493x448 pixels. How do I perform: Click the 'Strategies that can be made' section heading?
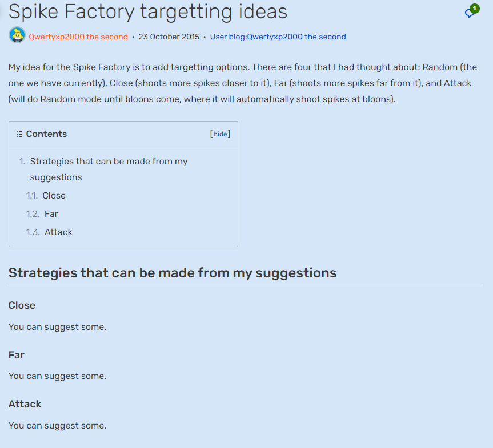pyautogui.click(x=173, y=273)
